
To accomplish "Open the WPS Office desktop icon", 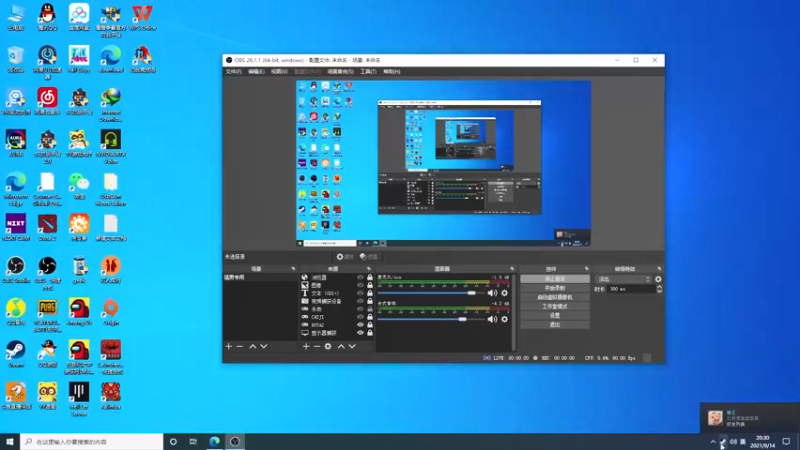I will (x=142, y=18).
